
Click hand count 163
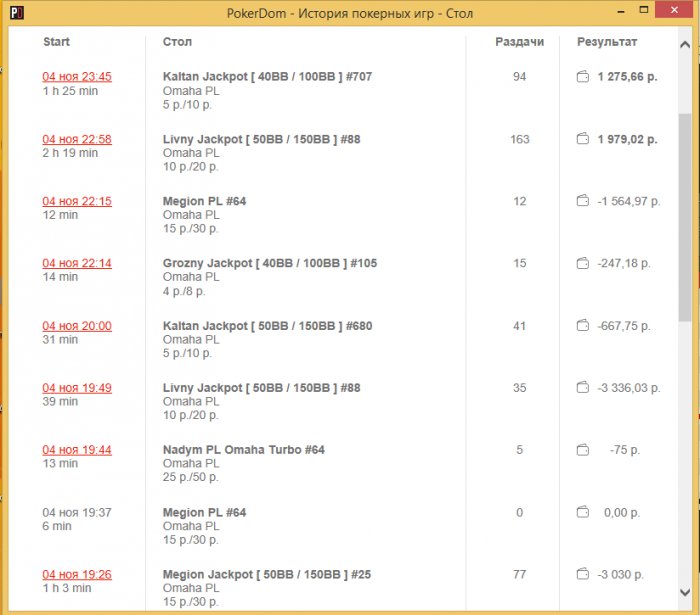[x=519, y=139]
